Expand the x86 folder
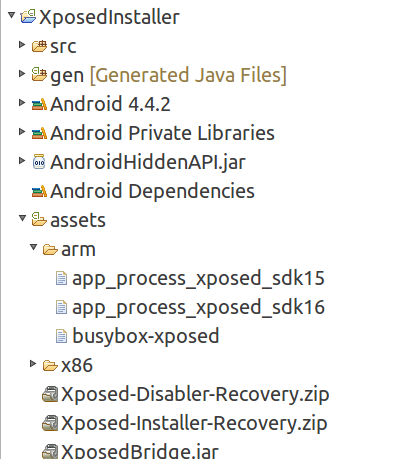 pyautogui.click(x=33, y=363)
